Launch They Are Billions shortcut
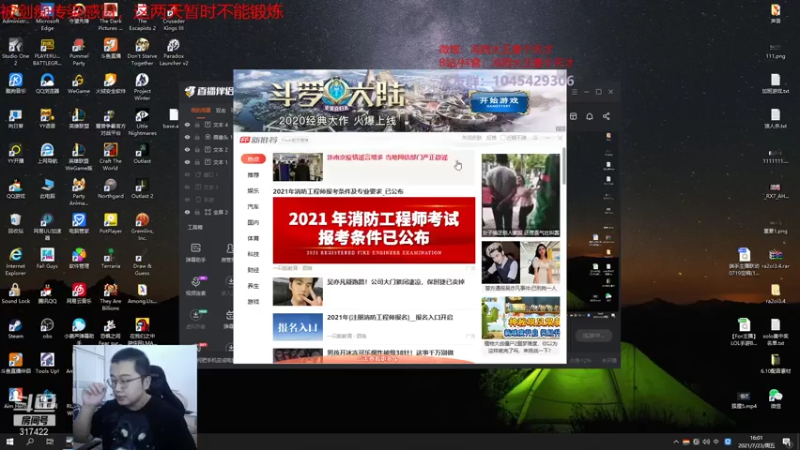 pyautogui.click(x=110, y=297)
